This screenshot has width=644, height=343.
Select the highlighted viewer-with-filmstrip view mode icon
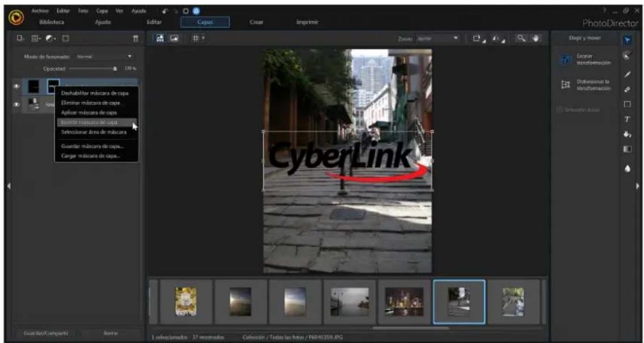tap(160, 38)
